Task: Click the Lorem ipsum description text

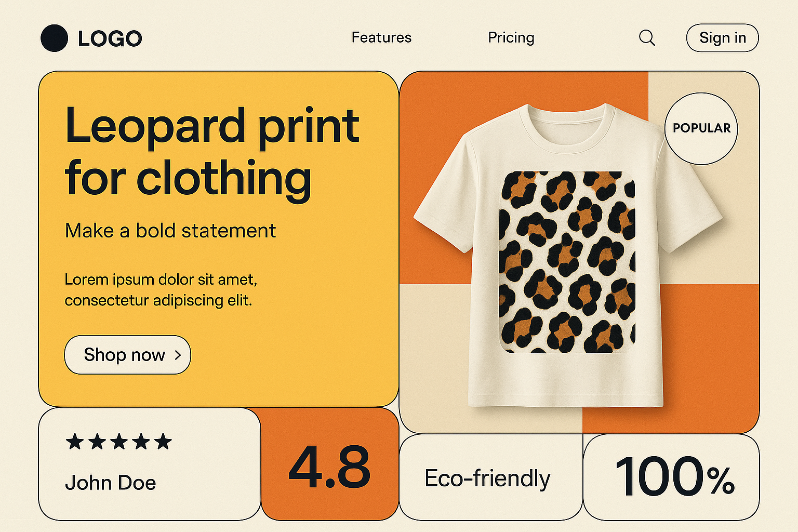Action: click(160, 290)
